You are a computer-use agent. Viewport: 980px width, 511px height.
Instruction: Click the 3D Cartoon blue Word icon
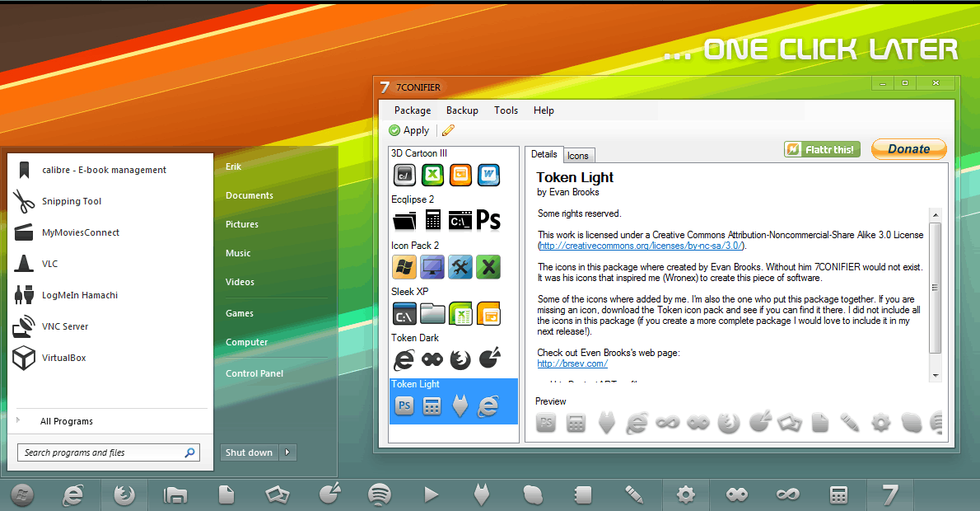488,175
